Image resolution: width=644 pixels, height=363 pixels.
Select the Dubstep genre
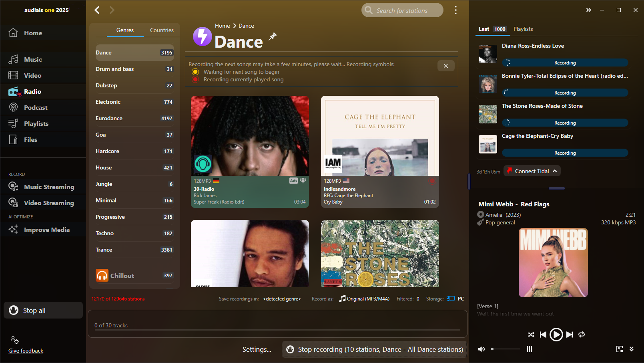134,85
